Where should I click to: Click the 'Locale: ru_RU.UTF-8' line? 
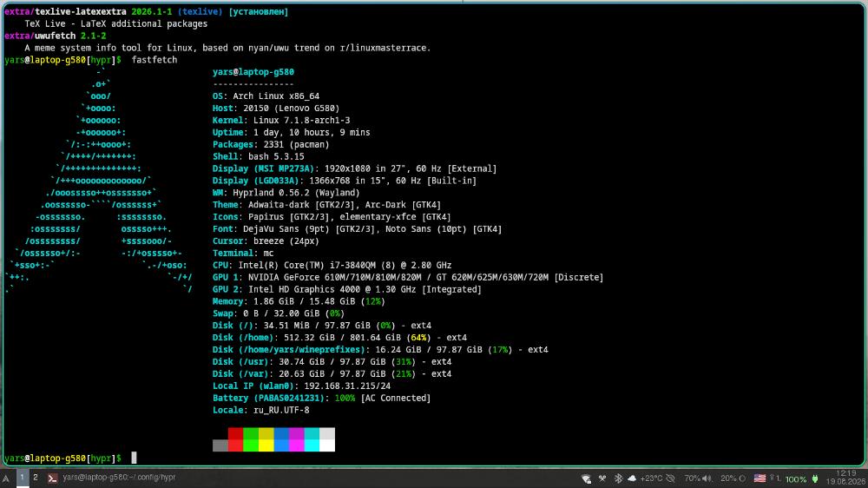point(260,411)
